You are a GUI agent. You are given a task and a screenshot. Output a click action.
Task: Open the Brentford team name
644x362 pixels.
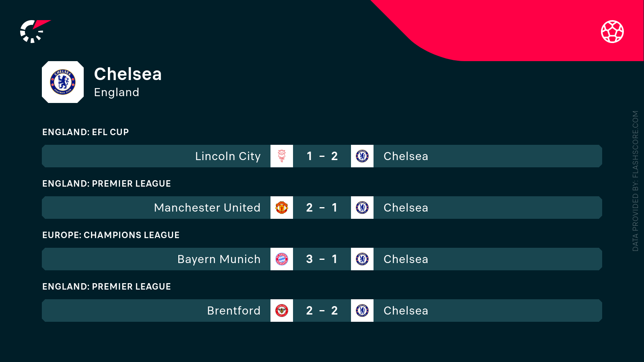(x=234, y=311)
